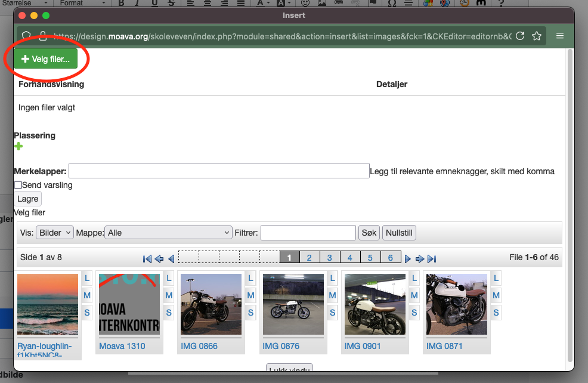Go to page 6 of results
Image resolution: width=588 pixels, height=383 pixels.
point(390,258)
